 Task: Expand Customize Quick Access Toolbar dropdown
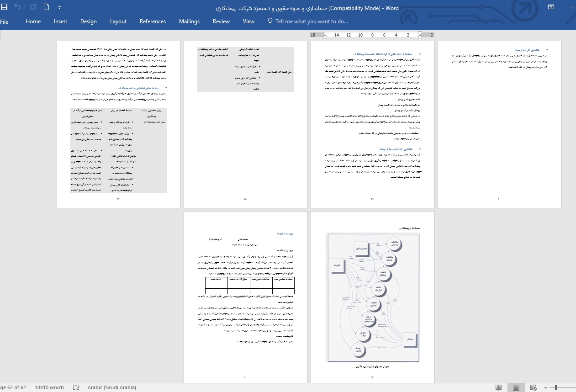(60, 8)
